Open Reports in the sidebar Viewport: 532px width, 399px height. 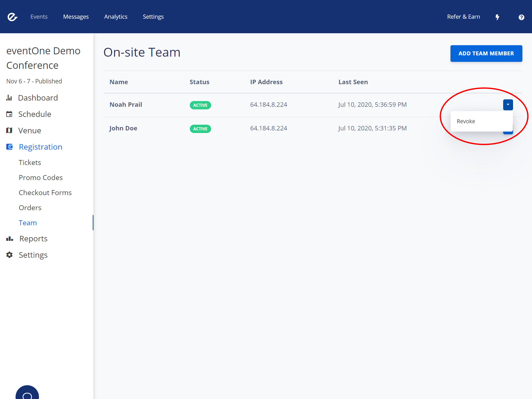click(33, 239)
